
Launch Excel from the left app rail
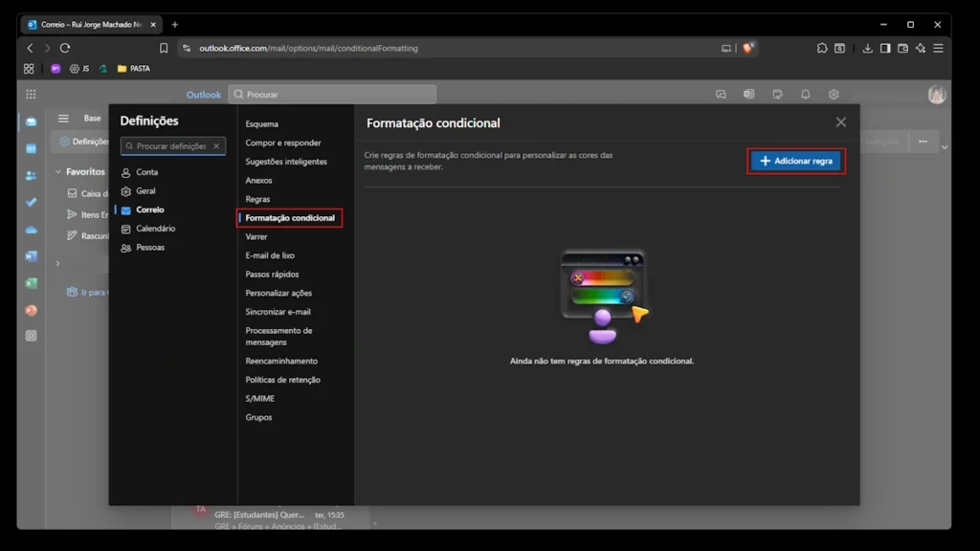point(31,283)
